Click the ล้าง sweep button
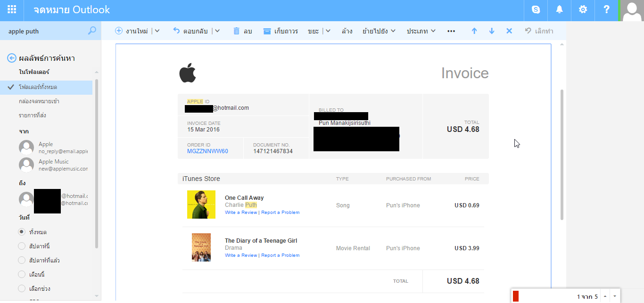 pyautogui.click(x=347, y=31)
